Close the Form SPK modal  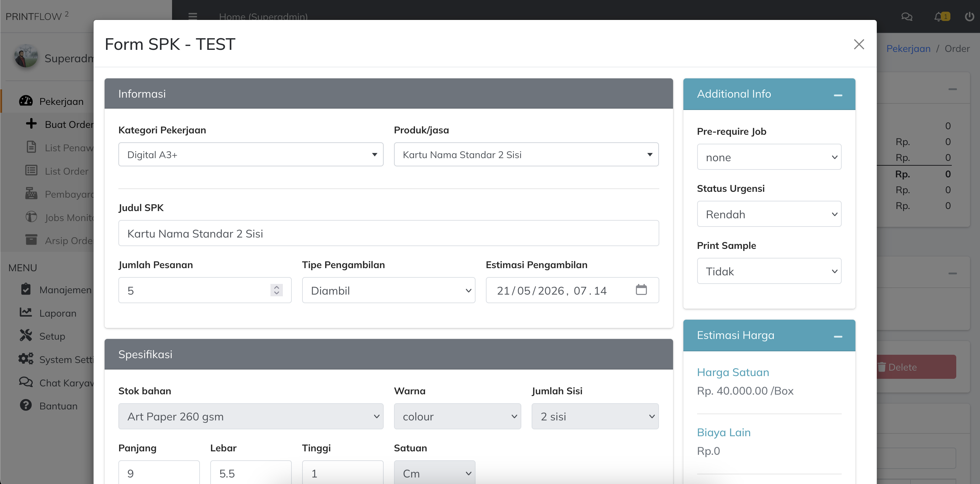tap(859, 44)
